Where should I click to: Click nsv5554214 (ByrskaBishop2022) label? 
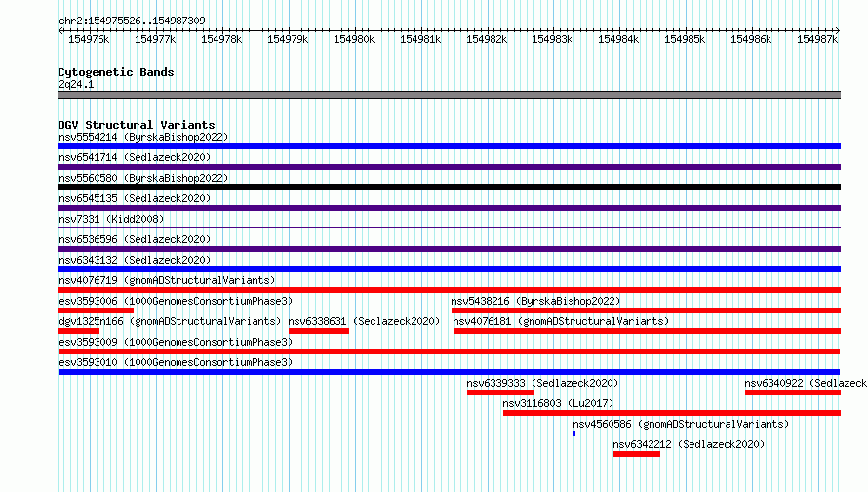click(x=143, y=137)
